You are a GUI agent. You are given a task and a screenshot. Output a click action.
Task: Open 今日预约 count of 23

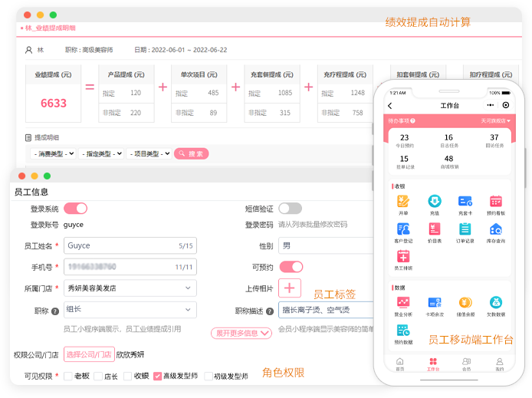click(x=405, y=140)
